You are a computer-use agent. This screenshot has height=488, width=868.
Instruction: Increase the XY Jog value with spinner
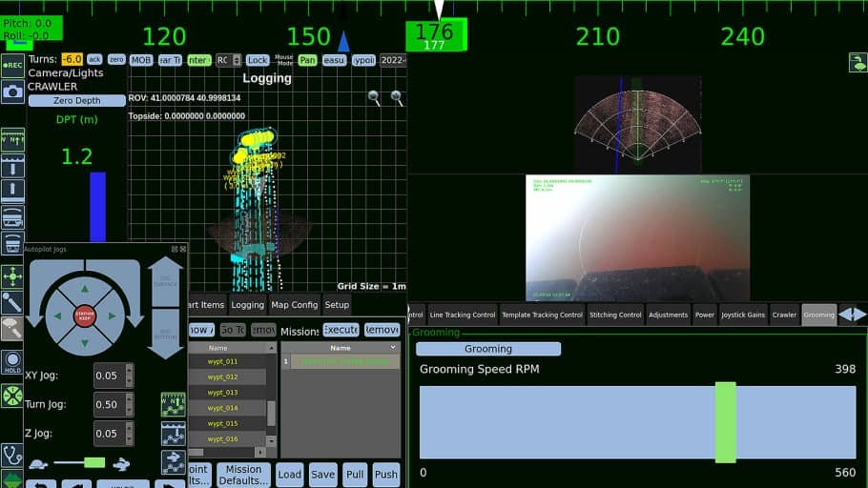click(x=130, y=369)
